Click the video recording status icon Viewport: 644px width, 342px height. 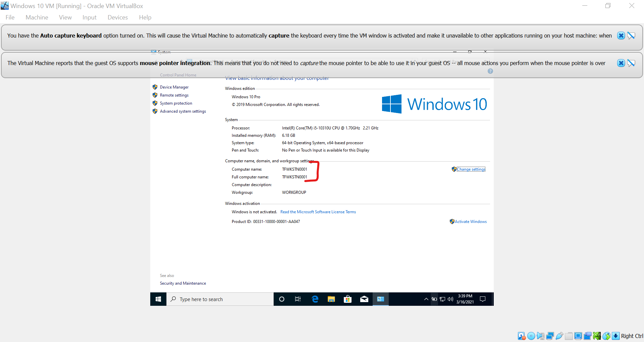[587, 336]
